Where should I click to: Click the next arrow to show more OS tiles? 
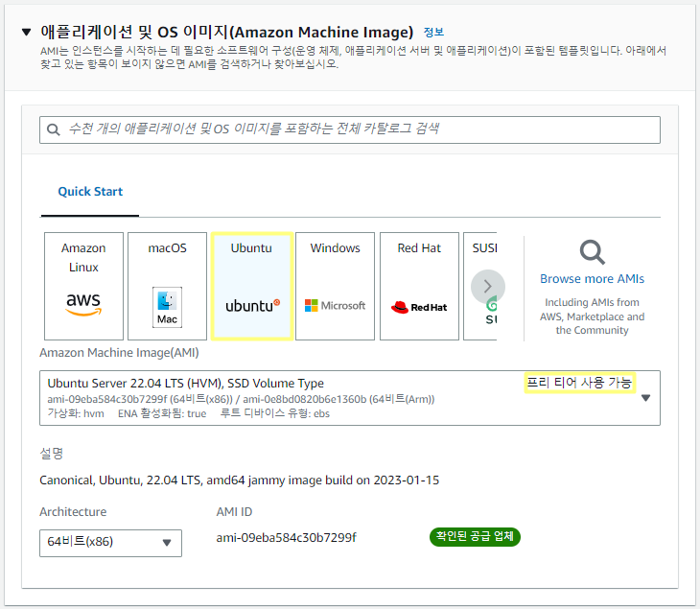(x=488, y=286)
